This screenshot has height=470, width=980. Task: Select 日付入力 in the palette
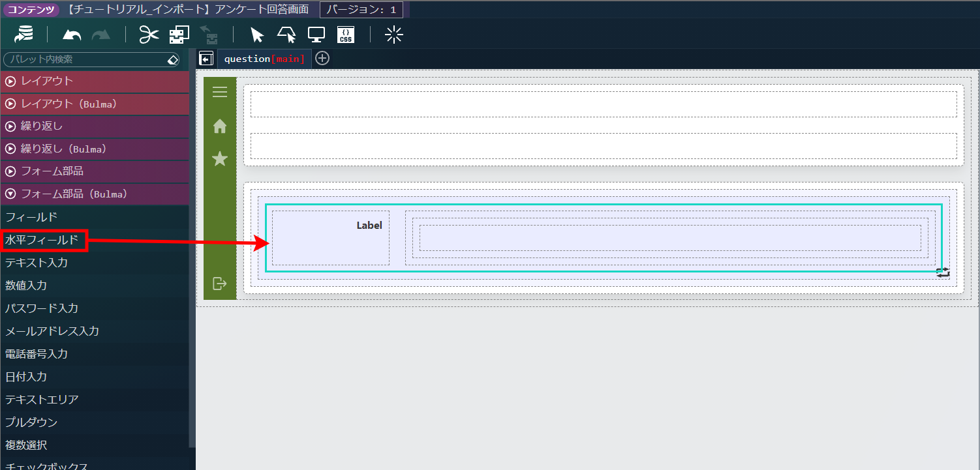[x=95, y=377]
